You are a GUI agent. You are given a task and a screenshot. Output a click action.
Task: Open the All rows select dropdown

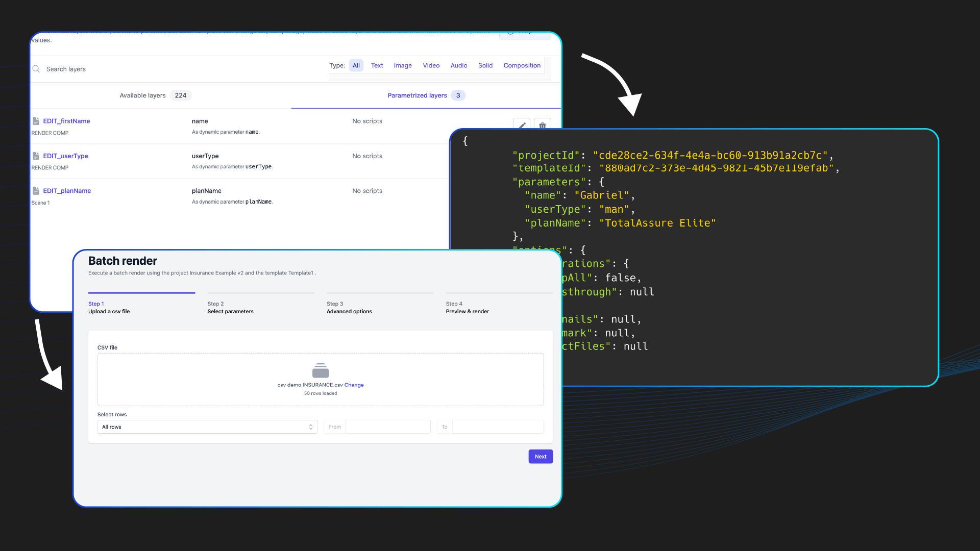point(207,427)
